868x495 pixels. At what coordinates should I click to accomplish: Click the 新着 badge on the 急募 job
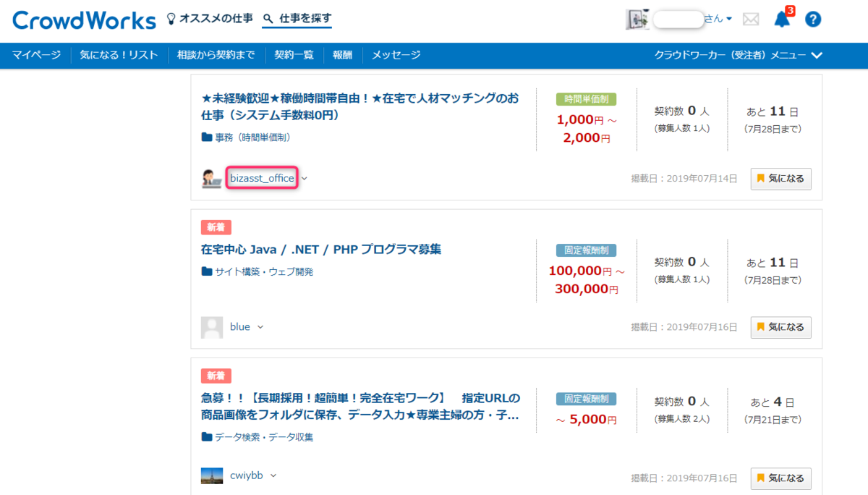216,376
